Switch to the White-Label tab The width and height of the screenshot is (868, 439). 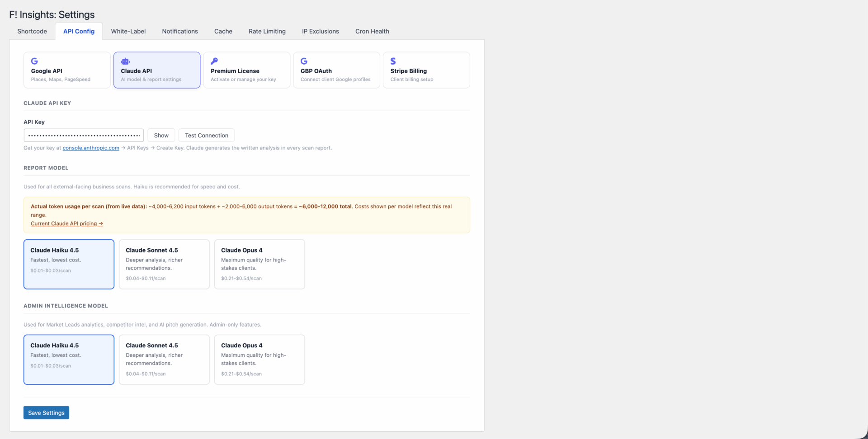(128, 31)
